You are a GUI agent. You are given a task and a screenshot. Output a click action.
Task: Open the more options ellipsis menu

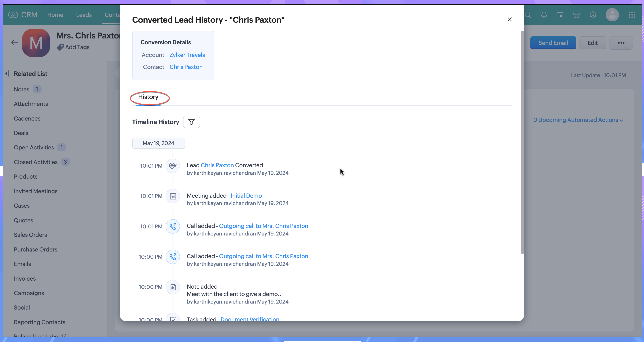click(x=621, y=43)
